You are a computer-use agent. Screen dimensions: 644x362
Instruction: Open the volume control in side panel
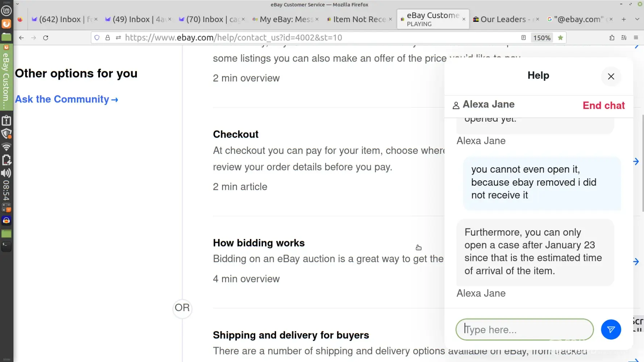[x=6, y=173]
